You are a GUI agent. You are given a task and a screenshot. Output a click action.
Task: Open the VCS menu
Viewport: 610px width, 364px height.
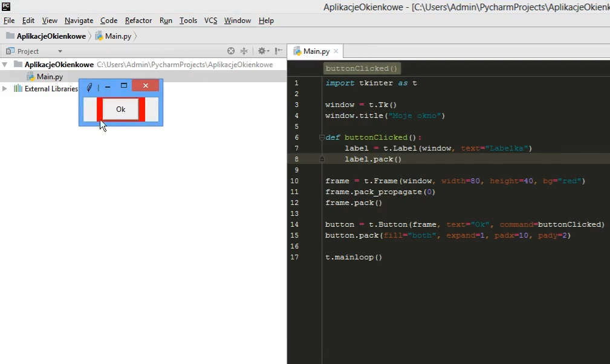point(210,21)
